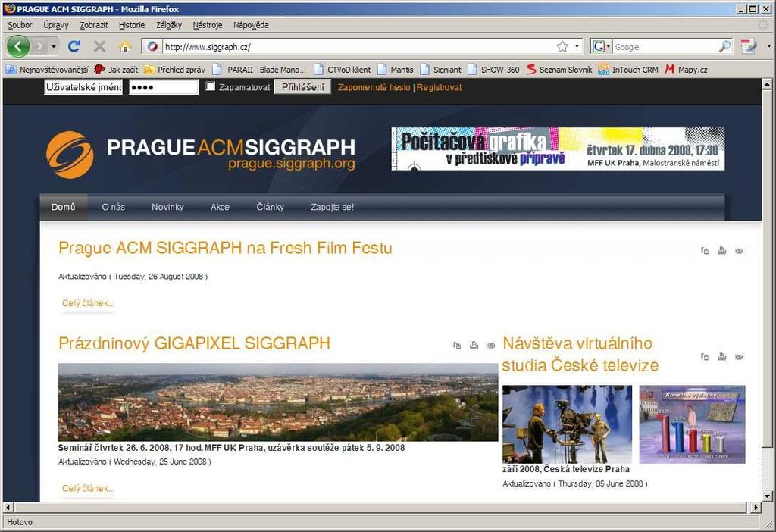776x532 pixels.
Task: Open the Signiant bookmark
Action: [440, 70]
